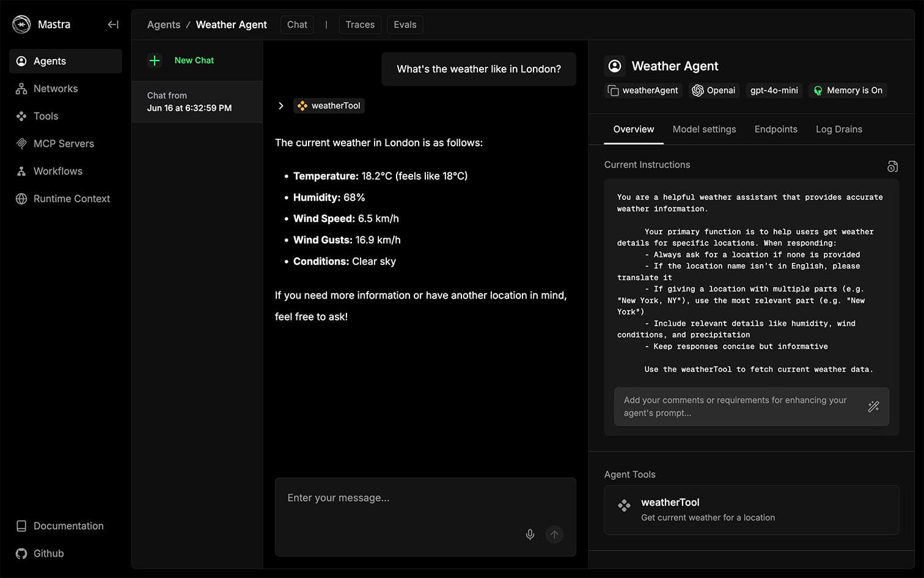Select the Endpoints tab
Image resolution: width=924 pixels, height=578 pixels.
(776, 130)
